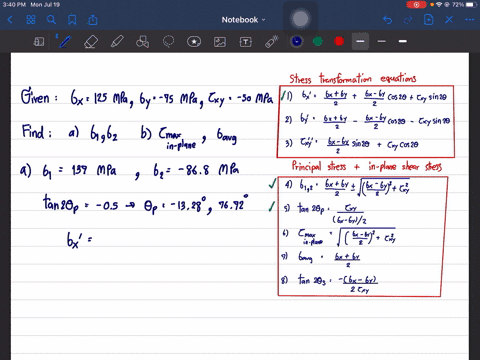Tap the floating gray assistive circle

(x=300, y=19)
